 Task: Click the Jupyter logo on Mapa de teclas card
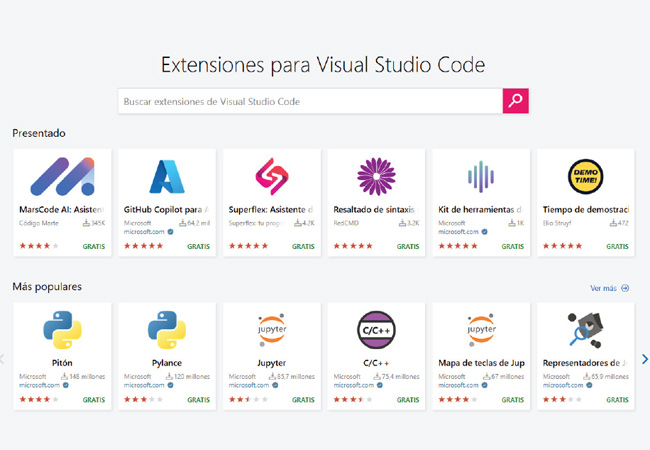pos(481,330)
